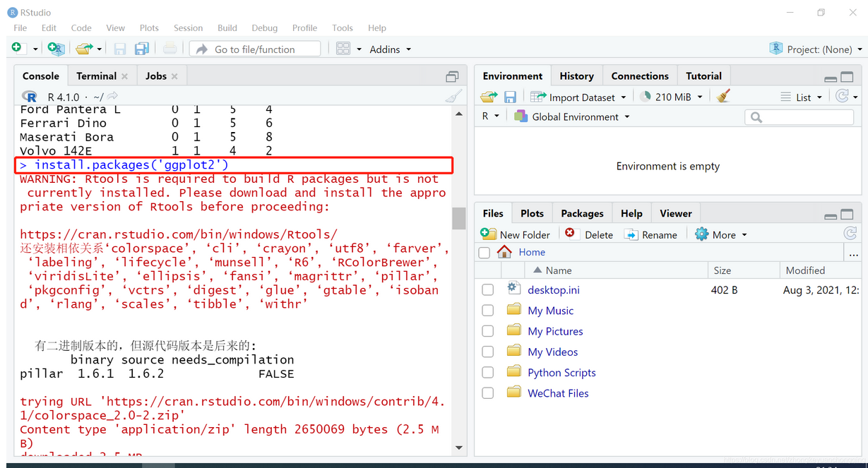Open the Addins dropdown
This screenshot has width=868, height=468.
click(x=391, y=49)
